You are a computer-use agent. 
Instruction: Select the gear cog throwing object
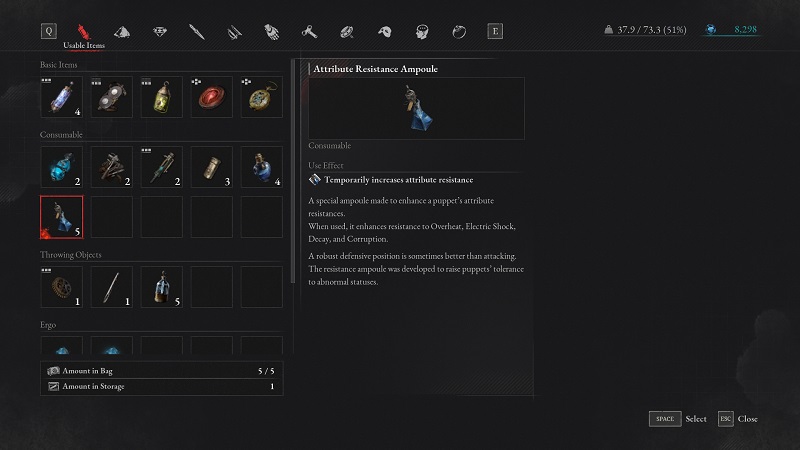coord(61,287)
